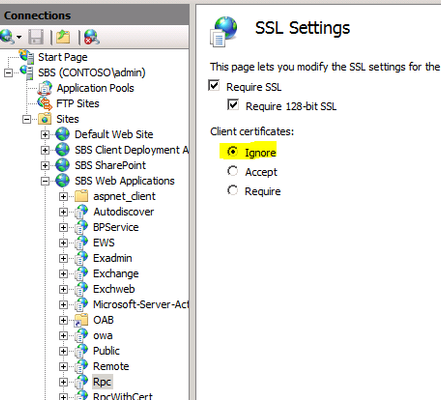The width and height of the screenshot is (441, 400).
Task: Collapse the Sites folder node
Action: coord(26,119)
